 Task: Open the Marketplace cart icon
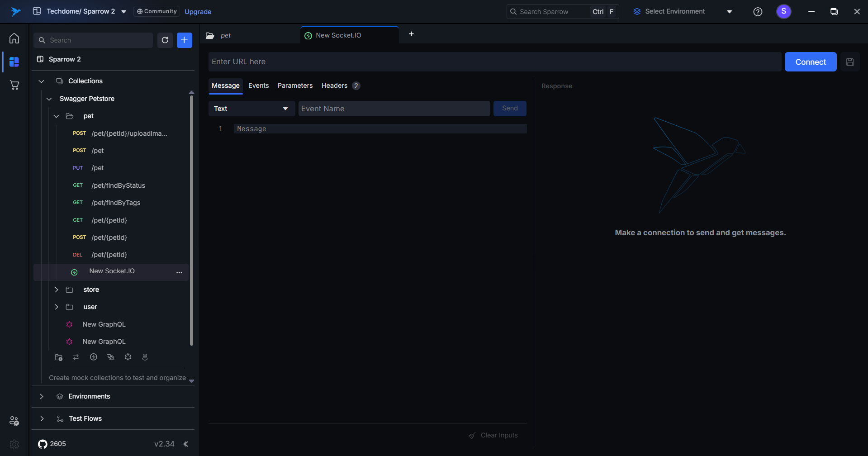coord(14,85)
